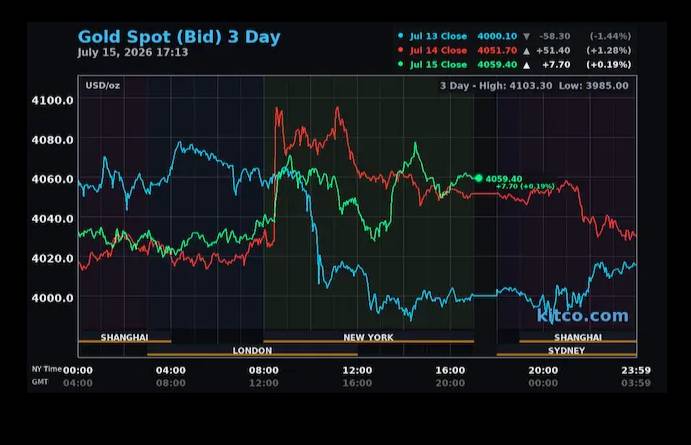The image size is (691, 445).
Task: Click the red Jul 14 legend dot
Action: [x=400, y=50]
